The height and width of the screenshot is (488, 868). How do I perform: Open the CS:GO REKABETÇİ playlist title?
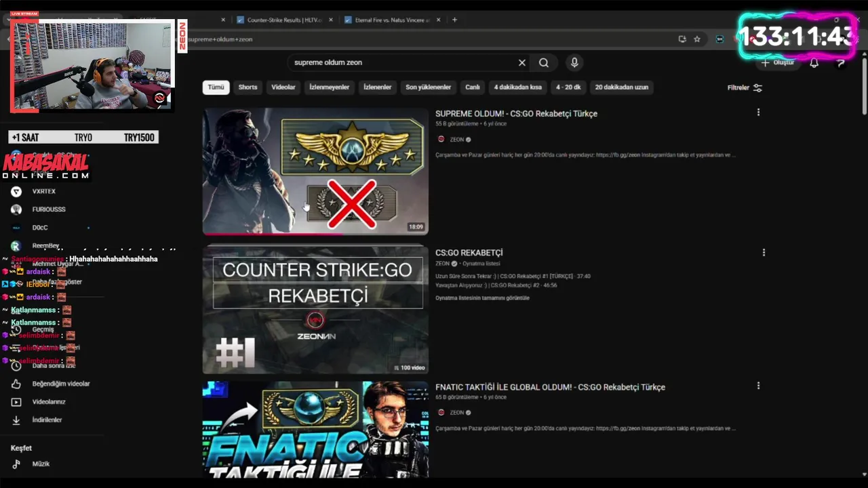coord(469,253)
